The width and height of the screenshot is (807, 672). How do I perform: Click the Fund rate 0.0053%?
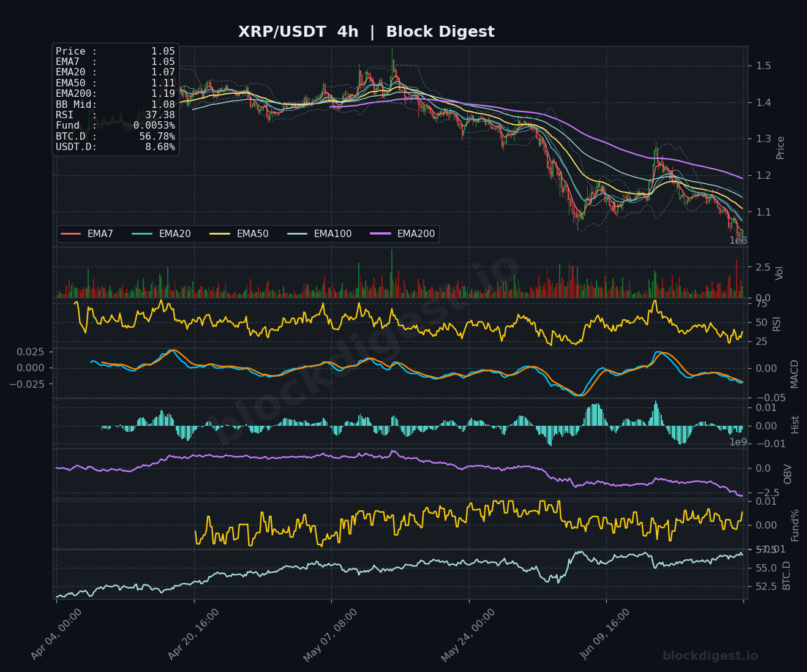[154, 126]
